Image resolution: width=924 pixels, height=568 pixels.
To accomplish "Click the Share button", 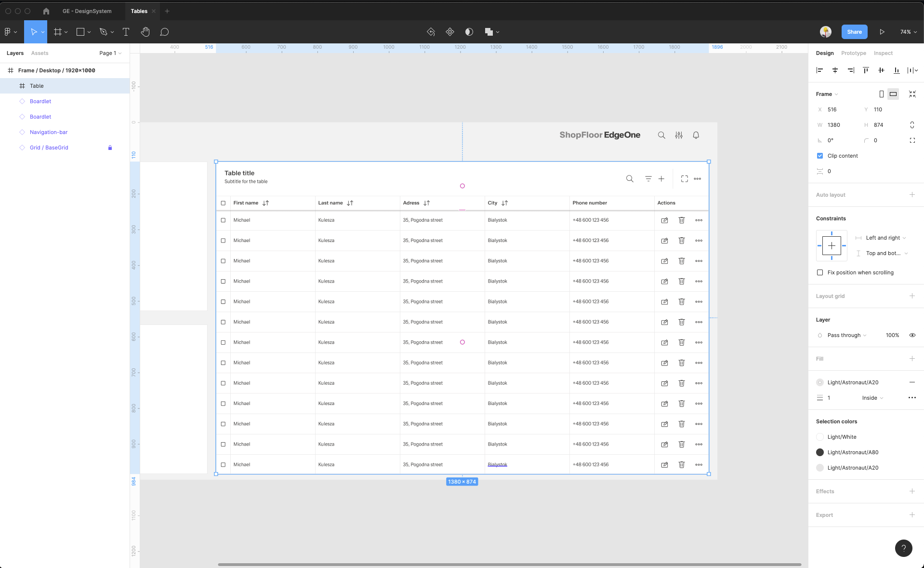I will (x=854, y=32).
